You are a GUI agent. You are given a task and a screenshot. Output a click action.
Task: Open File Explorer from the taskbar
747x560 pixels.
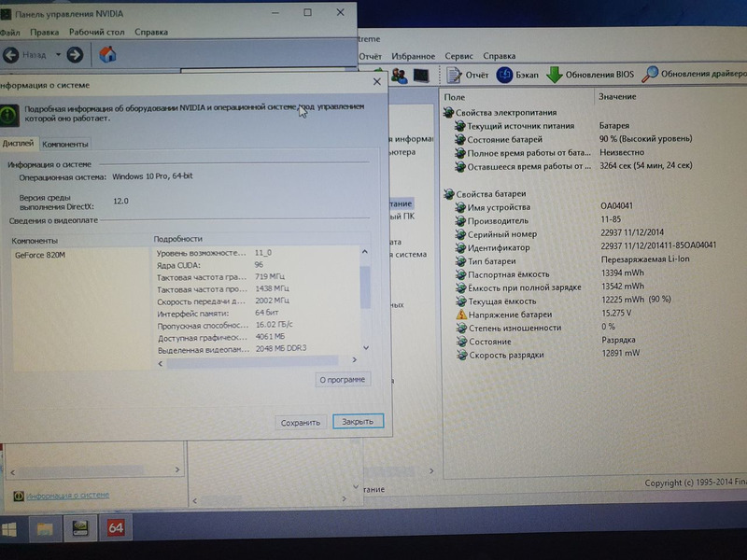click(45, 528)
